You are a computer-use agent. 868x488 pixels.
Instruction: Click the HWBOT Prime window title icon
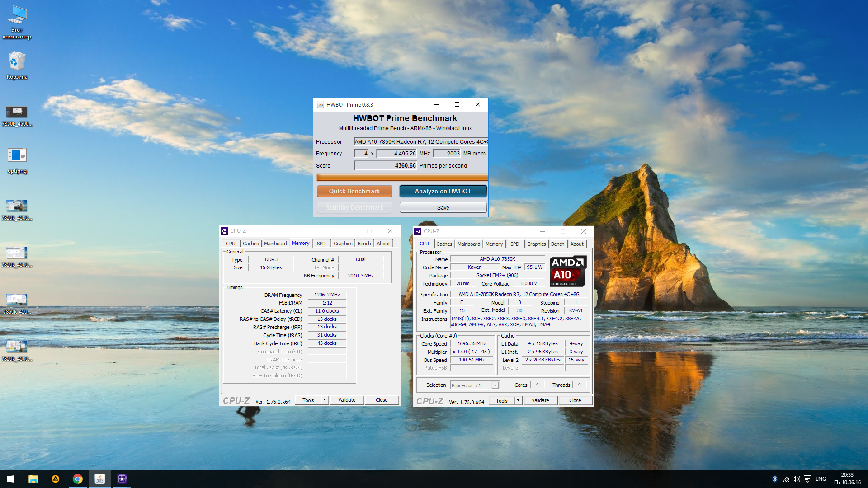click(x=320, y=104)
